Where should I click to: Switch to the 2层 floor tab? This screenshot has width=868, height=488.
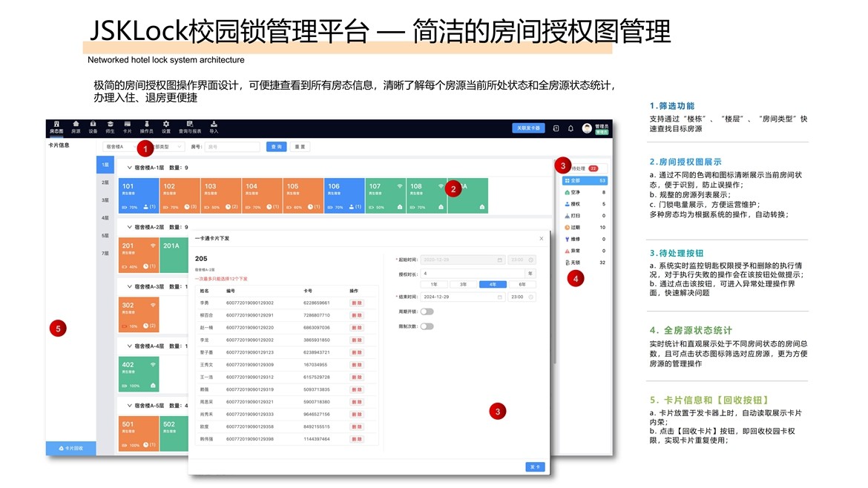[105, 182]
